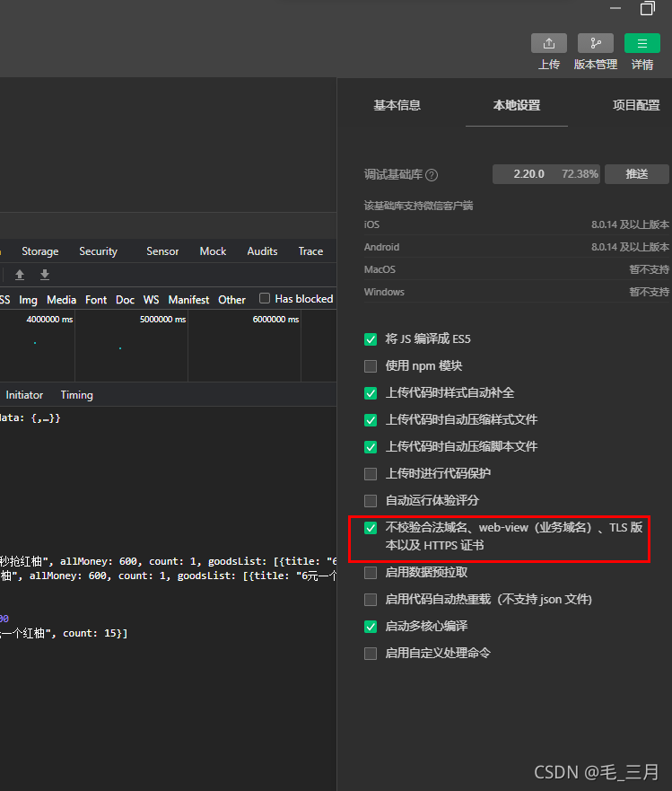672x791 pixels.
Task: Open the Security devtools tab
Action: pos(98,251)
